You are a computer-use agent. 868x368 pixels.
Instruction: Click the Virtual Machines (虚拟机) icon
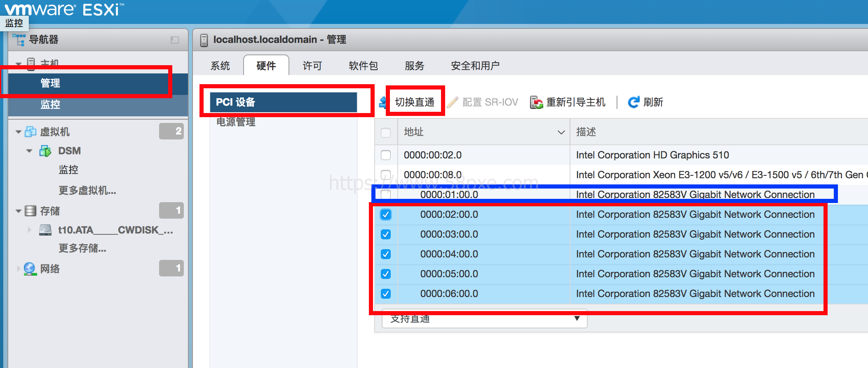[31, 132]
